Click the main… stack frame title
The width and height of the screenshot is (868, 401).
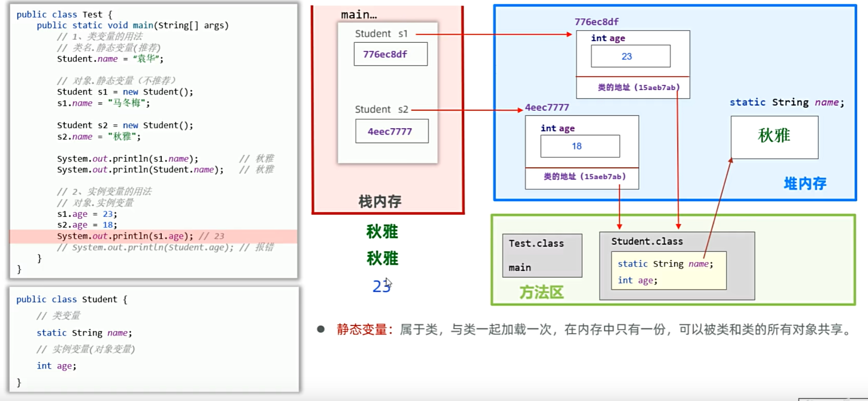359,15
